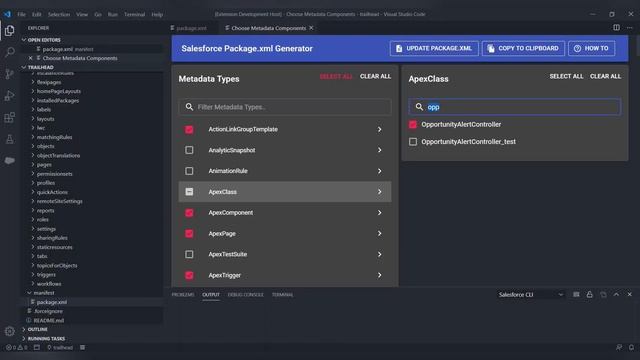Collapse the manifest folder
This screenshot has height=360, width=640.
(44, 293)
